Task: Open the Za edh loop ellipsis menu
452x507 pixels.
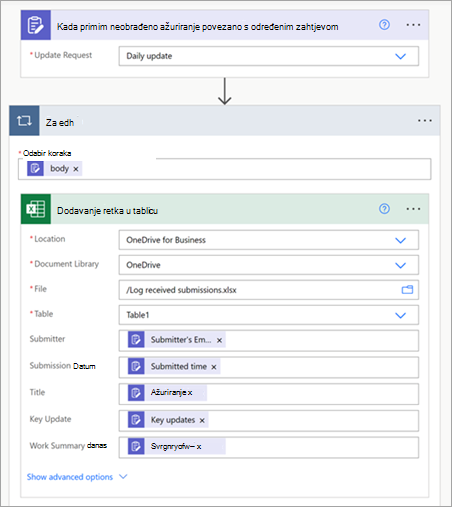Action: pyautogui.click(x=425, y=121)
